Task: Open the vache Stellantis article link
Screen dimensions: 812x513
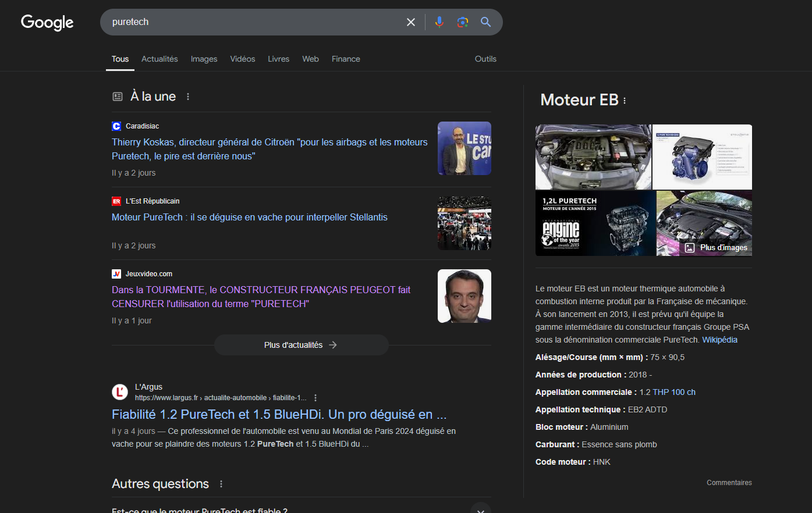Action: [250, 217]
